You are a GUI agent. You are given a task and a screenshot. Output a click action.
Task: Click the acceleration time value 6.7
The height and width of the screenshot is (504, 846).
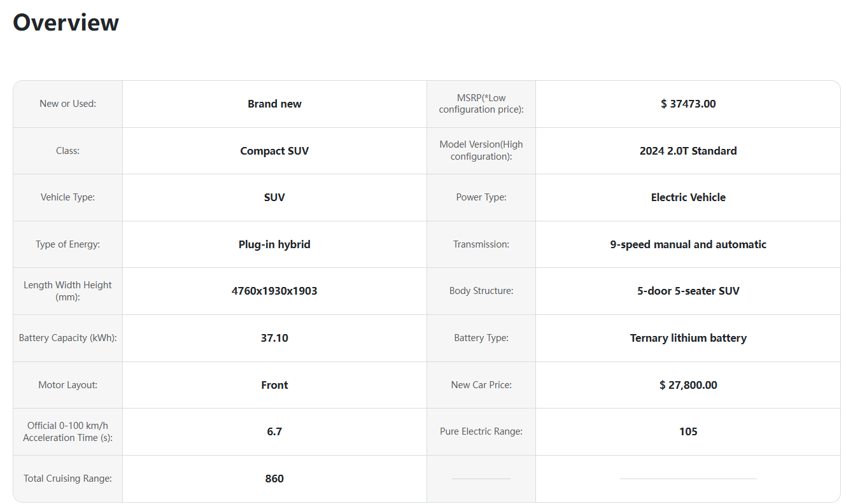(274, 431)
